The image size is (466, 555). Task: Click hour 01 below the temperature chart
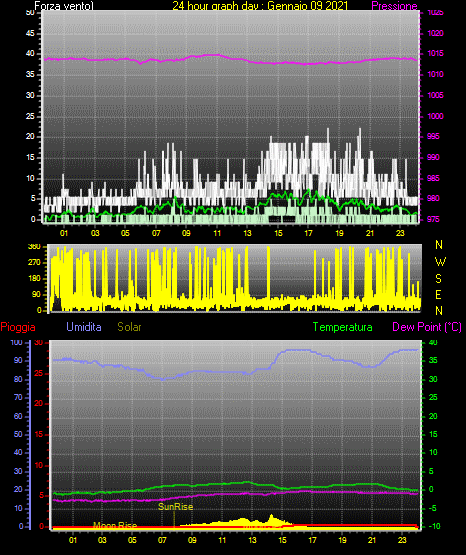coord(73,540)
